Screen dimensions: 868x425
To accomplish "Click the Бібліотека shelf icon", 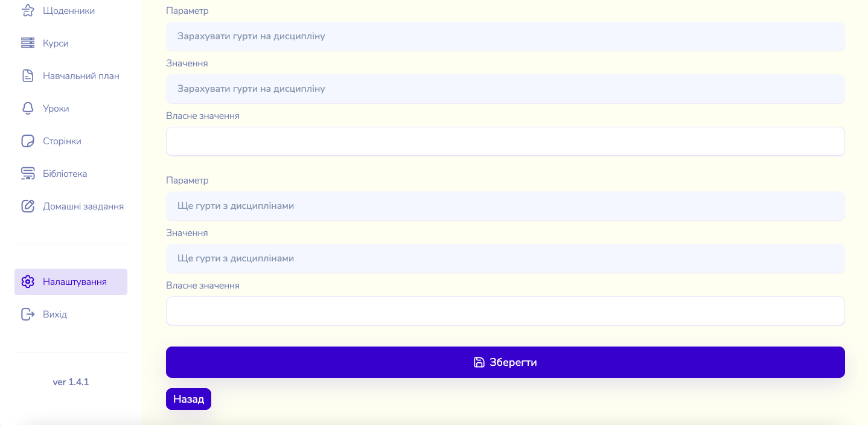I will pos(28,174).
